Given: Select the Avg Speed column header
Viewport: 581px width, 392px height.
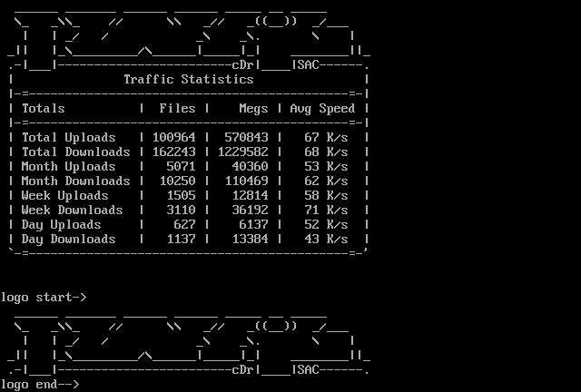Looking at the screenshot, I should coord(322,109).
